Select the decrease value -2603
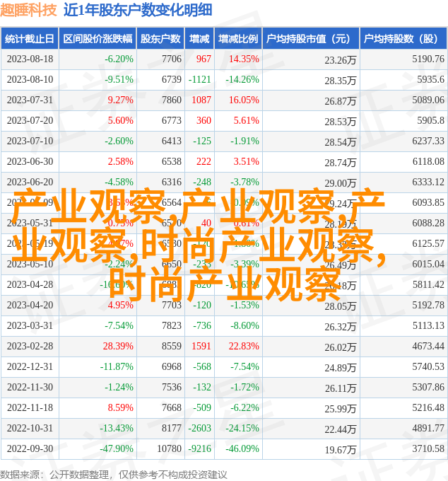Image resolution: width=448 pixels, height=481 pixels. pos(200,429)
